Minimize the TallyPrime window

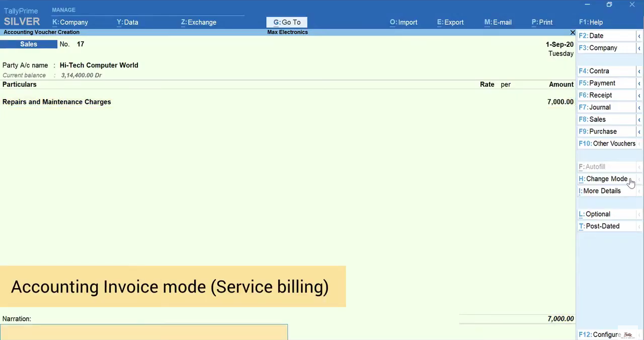coord(587,5)
